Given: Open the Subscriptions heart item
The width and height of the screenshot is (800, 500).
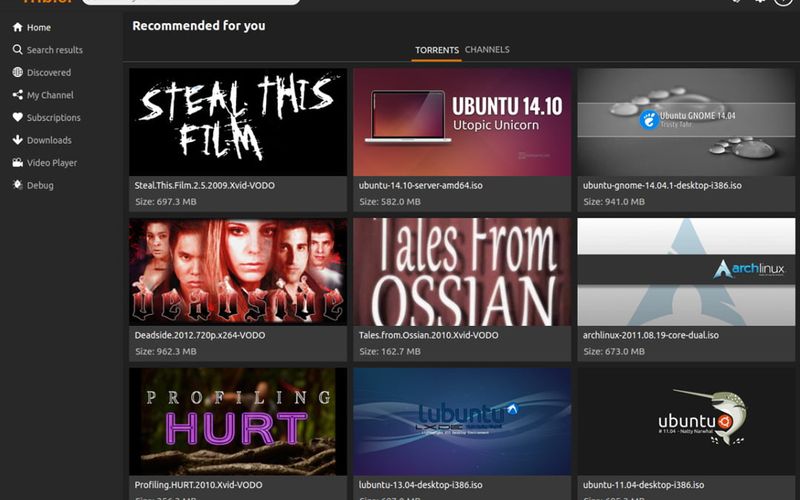Looking at the screenshot, I should [46, 117].
